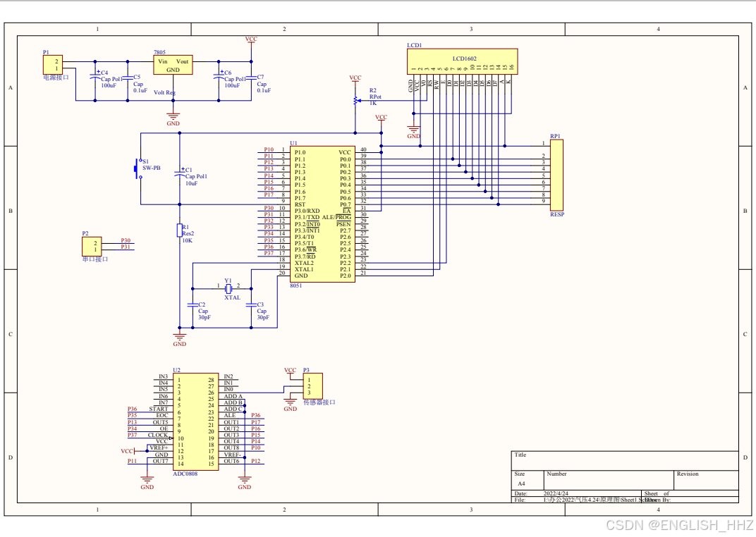The height and width of the screenshot is (537, 756).
Task: Select the C7 0.1uF capacitor symbol
Action: coord(251,78)
